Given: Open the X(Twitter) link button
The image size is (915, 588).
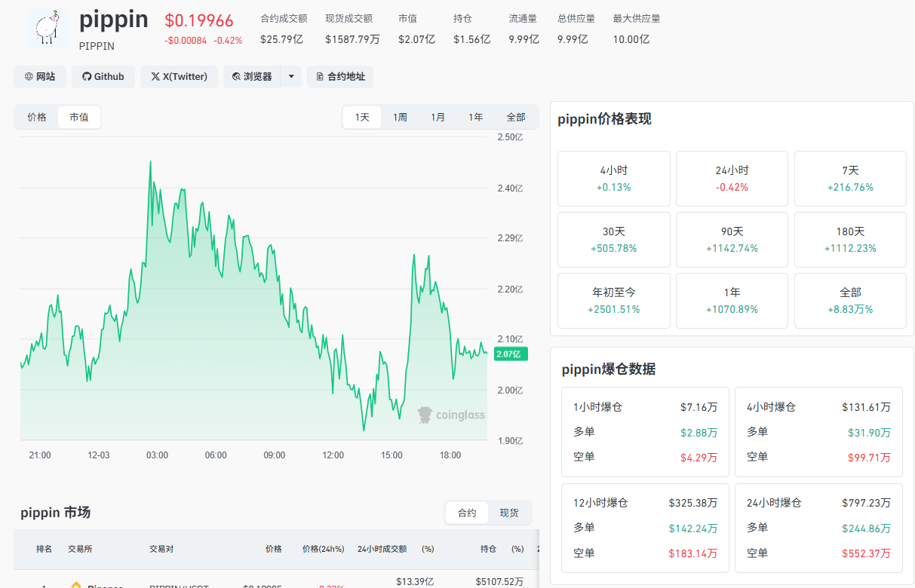Looking at the screenshot, I should 179,76.
